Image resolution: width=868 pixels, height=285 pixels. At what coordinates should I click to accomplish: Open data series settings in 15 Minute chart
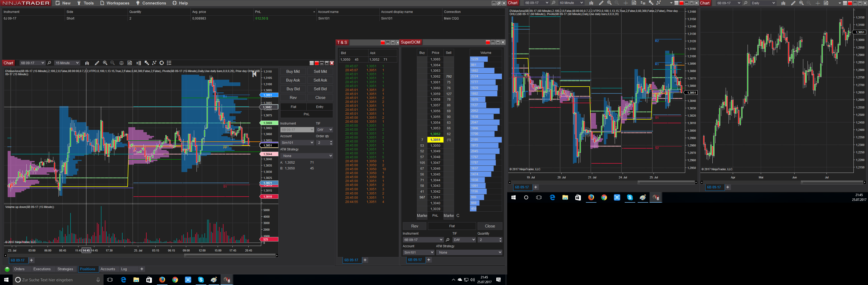tap(147, 63)
